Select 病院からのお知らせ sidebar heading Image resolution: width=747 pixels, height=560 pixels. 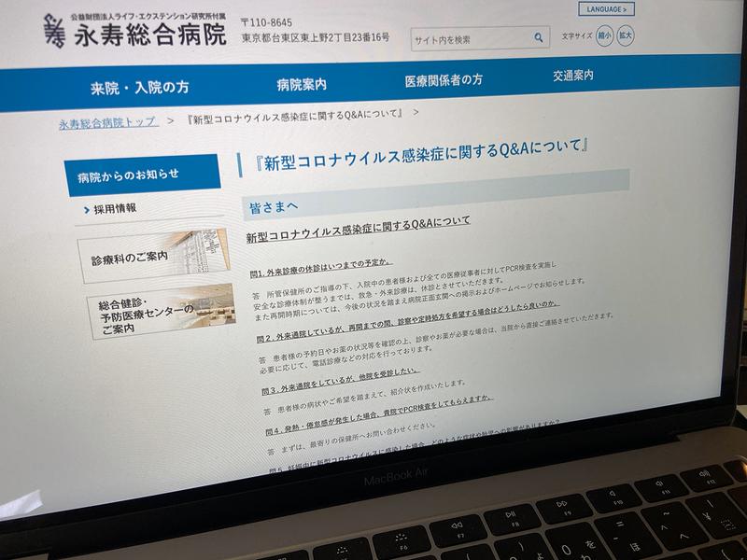(x=142, y=175)
